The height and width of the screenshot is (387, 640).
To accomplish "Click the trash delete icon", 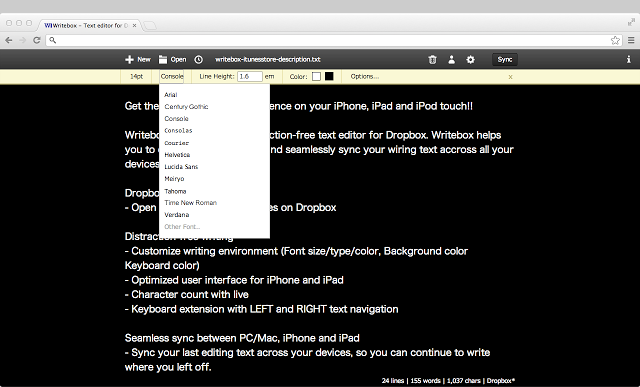I will [432, 60].
